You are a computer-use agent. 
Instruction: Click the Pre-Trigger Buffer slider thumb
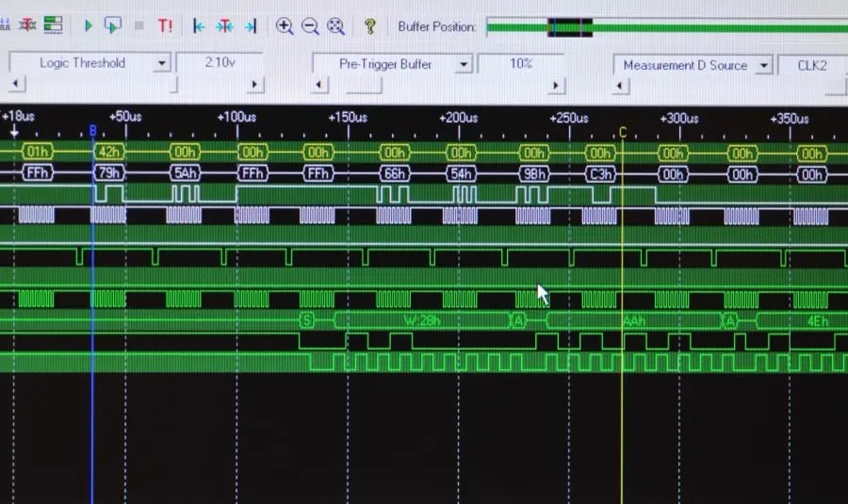(x=364, y=86)
